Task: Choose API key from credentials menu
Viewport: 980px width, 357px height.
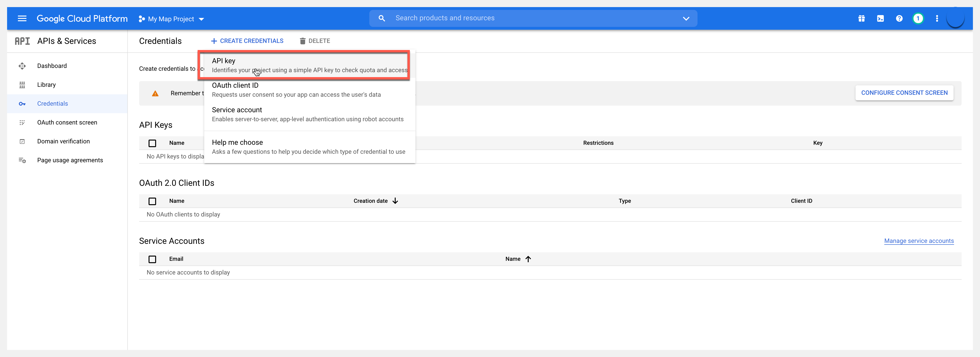Action: click(303, 65)
